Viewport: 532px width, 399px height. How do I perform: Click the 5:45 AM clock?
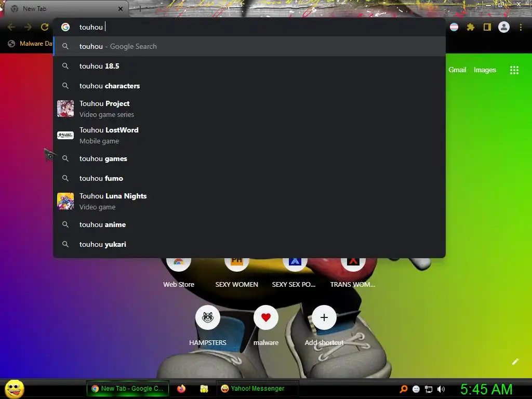[x=486, y=389]
